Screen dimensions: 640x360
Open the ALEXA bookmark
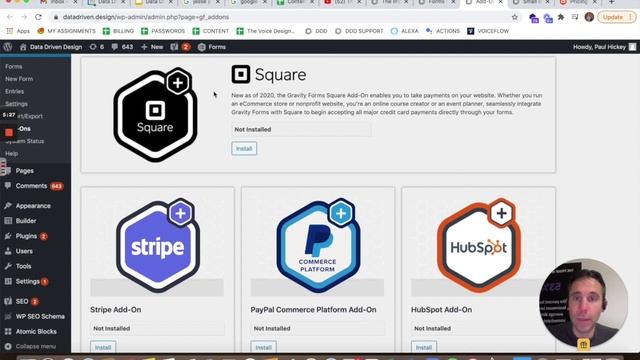404,31
